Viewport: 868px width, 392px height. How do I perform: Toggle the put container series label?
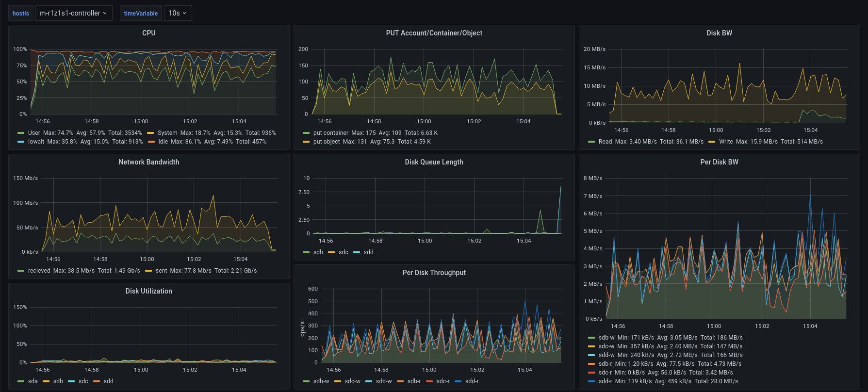click(330, 133)
